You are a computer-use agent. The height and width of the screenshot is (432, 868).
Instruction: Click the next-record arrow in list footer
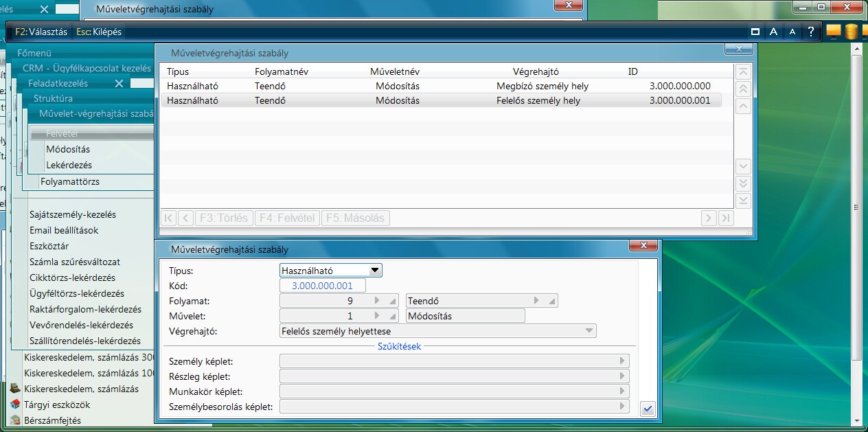pyautogui.click(x=709, y=218)
